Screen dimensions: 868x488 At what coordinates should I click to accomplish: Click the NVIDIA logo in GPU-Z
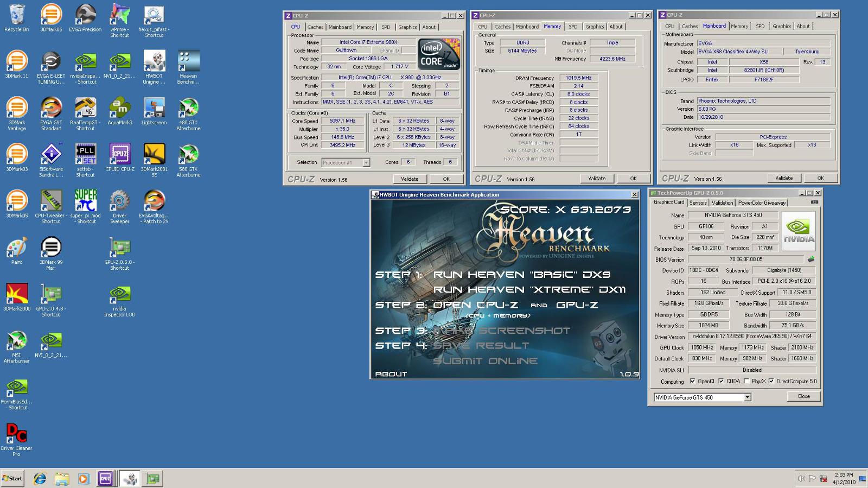799,231
